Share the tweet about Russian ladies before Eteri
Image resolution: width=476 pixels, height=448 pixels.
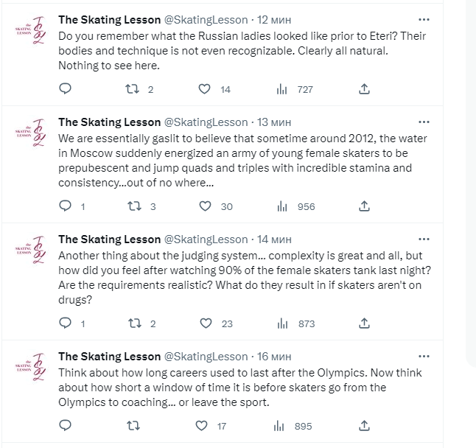(363, 89)
